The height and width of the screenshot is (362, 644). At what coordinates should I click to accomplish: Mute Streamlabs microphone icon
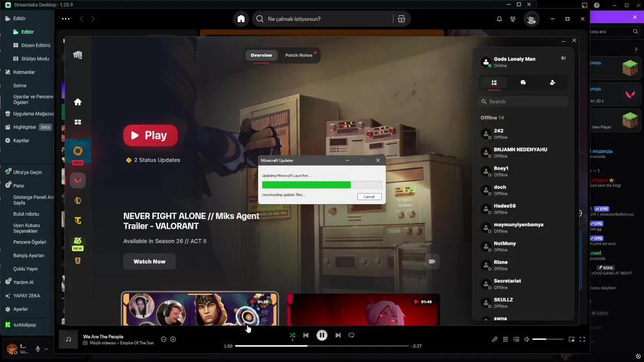pos(38,349)
